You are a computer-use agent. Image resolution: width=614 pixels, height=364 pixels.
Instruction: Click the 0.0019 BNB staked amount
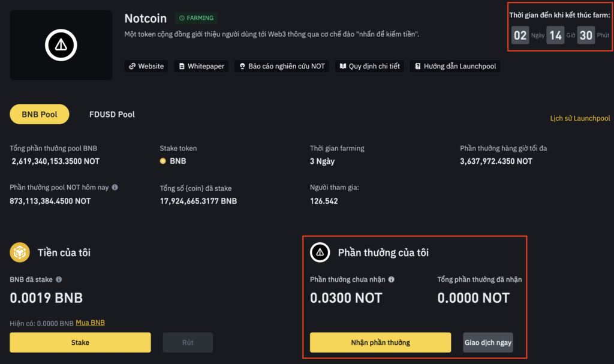pyautogui.click(x=46, y=298)
